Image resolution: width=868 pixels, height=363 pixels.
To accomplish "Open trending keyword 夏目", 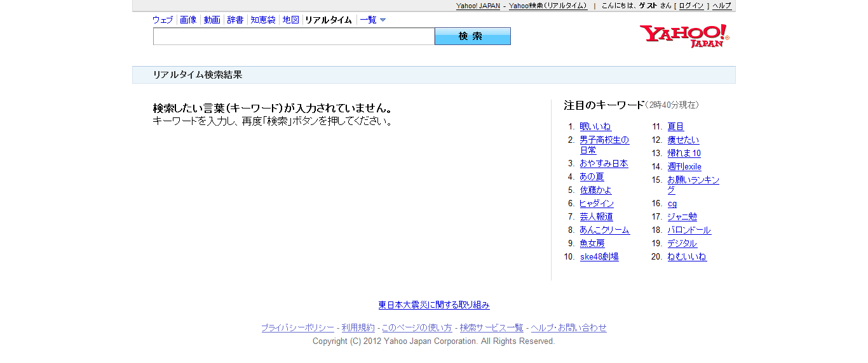I will point(675,127).
